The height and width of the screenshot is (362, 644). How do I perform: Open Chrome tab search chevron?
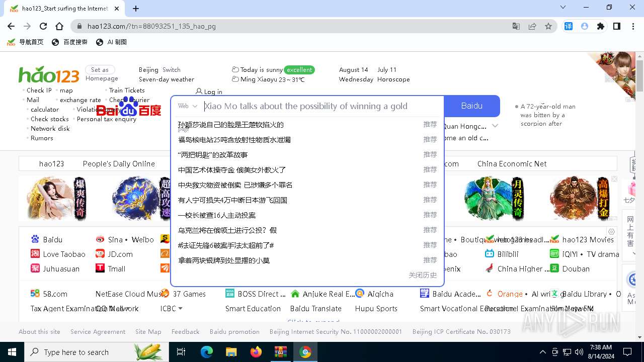[562, 8]
